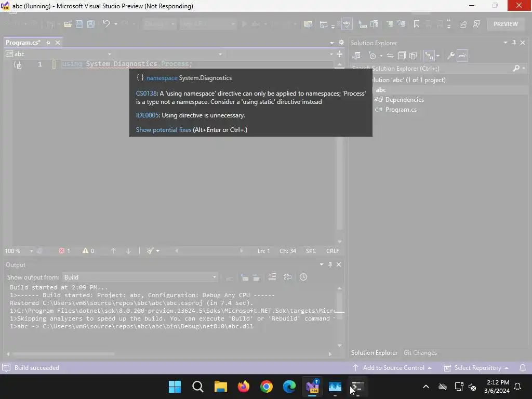
Task: Open Program.cs in Solution Explorer tree
Action: (x=401, y=110)
